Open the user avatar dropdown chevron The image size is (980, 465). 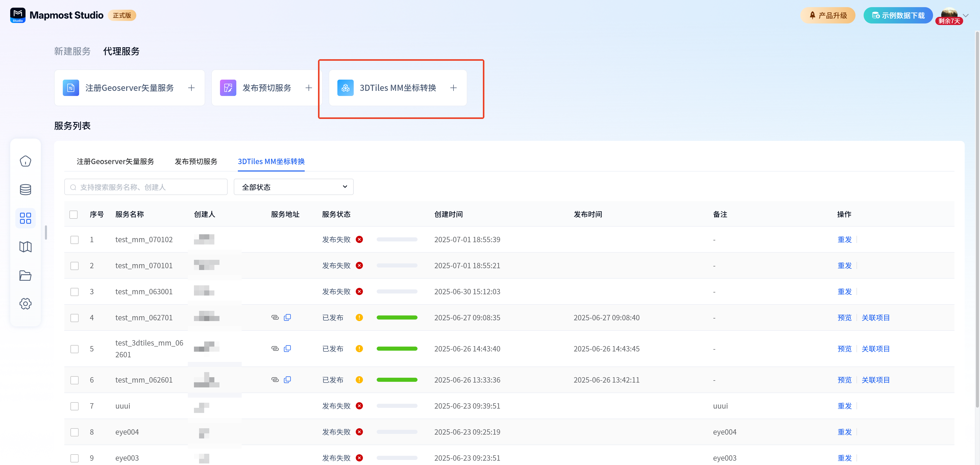click(965, 16)
